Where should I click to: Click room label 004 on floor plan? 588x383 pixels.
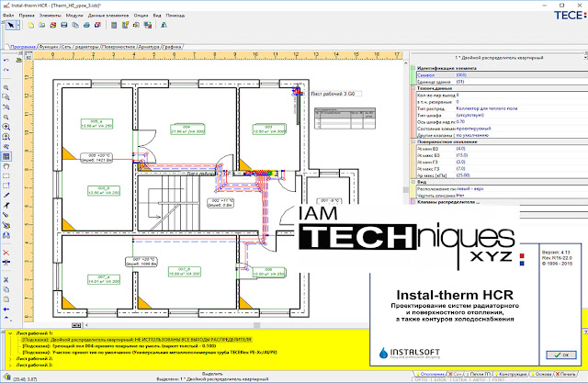coord(187,130)
